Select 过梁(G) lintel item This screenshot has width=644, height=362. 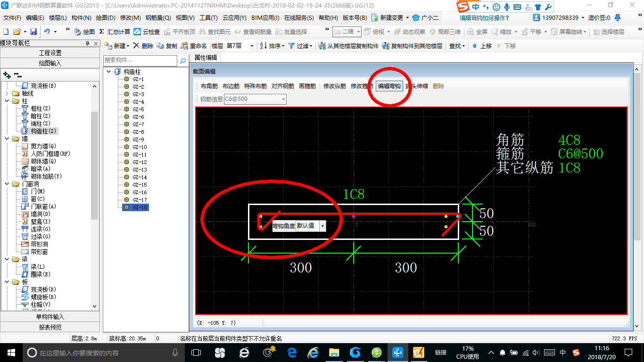click(x=40, y=237)
